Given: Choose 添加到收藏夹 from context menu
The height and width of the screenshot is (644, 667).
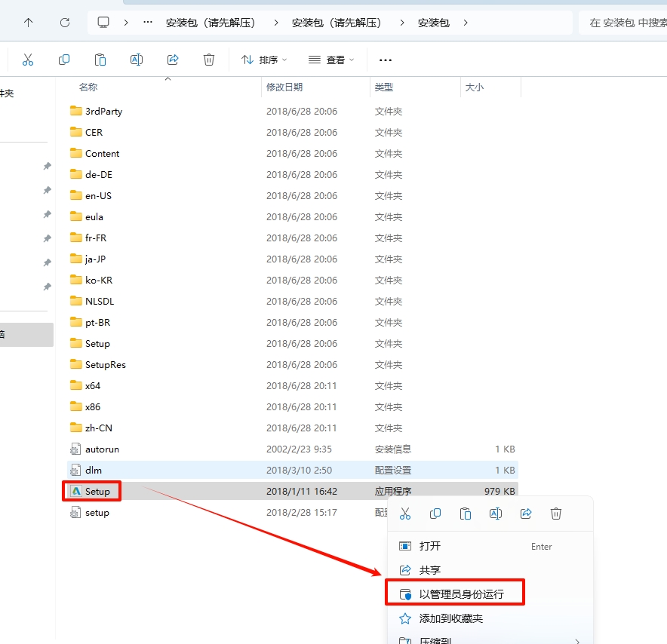Looking at the screenshot, I should 450,618.
